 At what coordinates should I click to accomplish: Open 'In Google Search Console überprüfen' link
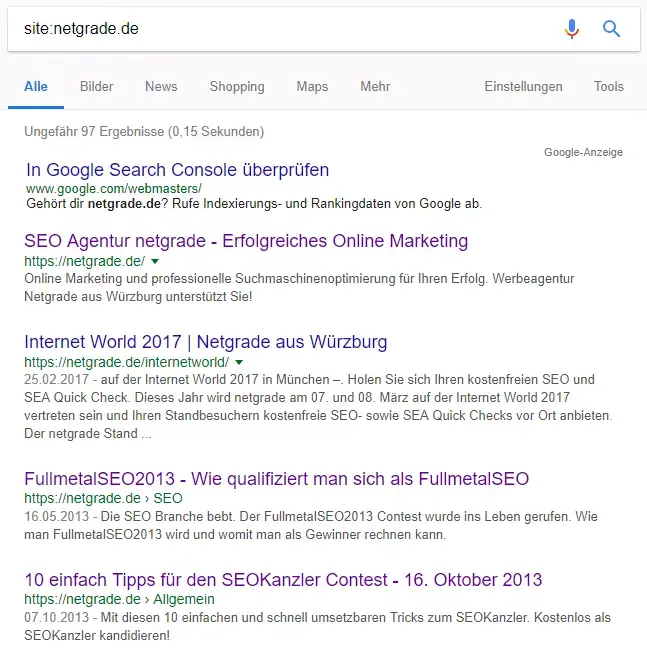177,169
